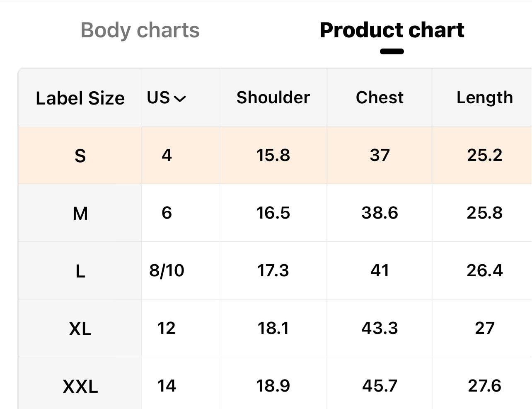This screenshot has height=409, width=532.
Task: Select the L label size row
Action: click(275, 270)
